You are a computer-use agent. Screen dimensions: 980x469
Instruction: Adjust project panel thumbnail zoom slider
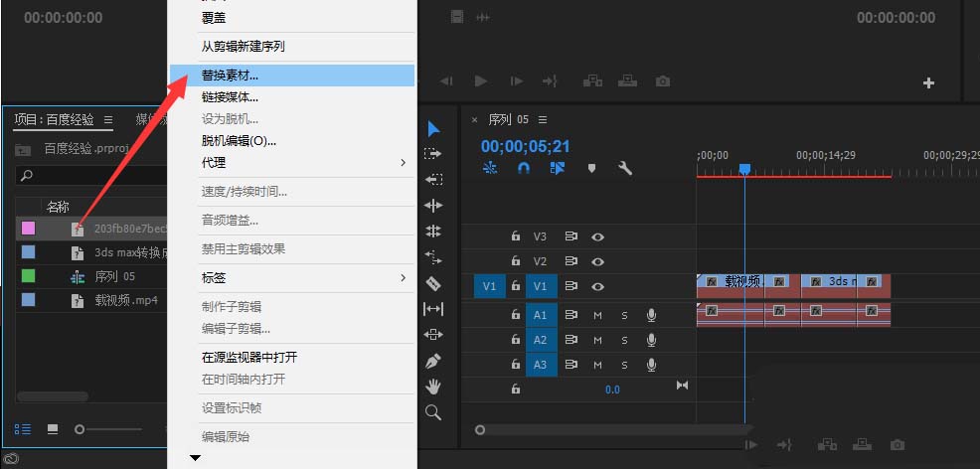click(x=80, y=429)
